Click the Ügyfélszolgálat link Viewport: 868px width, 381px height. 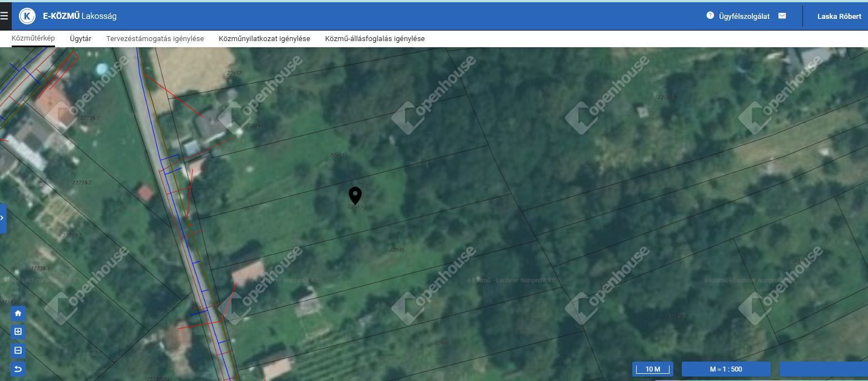coord(744,16)
